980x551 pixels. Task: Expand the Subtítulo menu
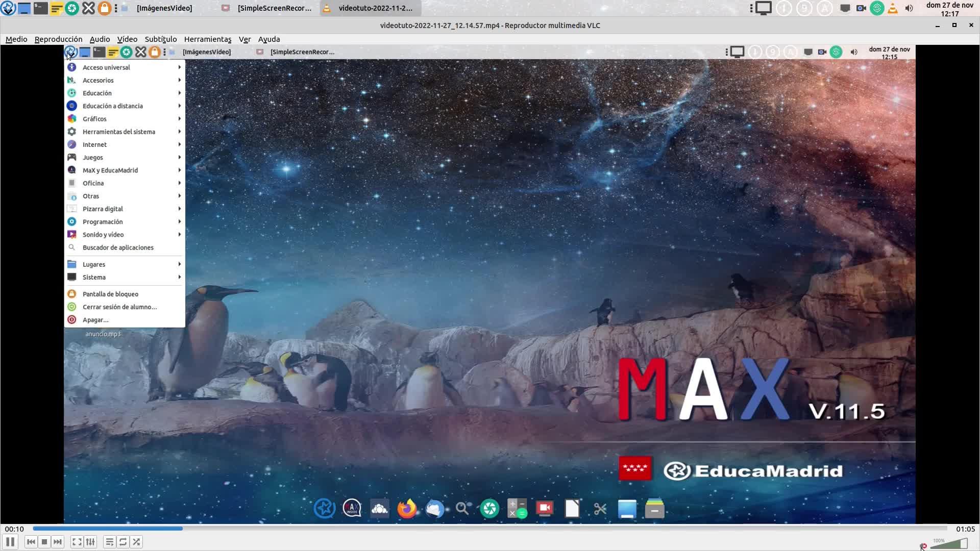pyautogui.click(x=160, y=39)
